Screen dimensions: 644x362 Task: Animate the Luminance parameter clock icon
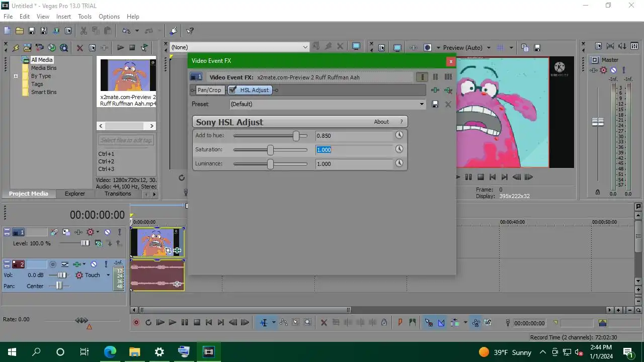(x=399, y=163)
